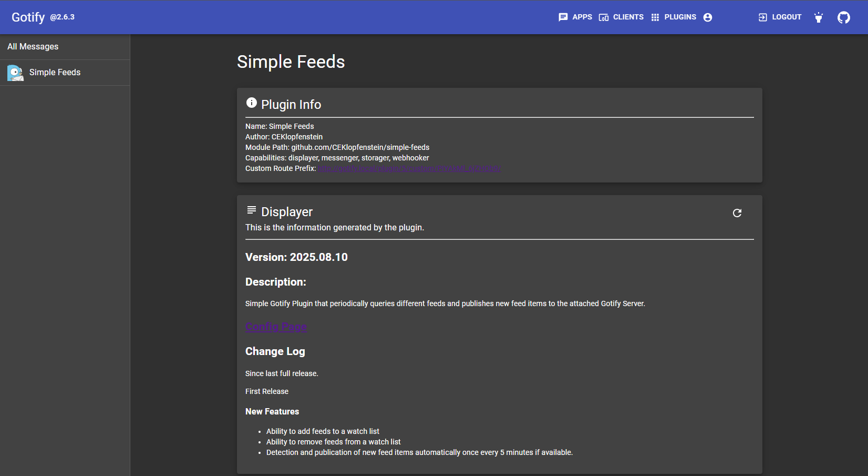Click the Plugin Info icon
This screenshot has height=476, width=868.
click(252, 103)
